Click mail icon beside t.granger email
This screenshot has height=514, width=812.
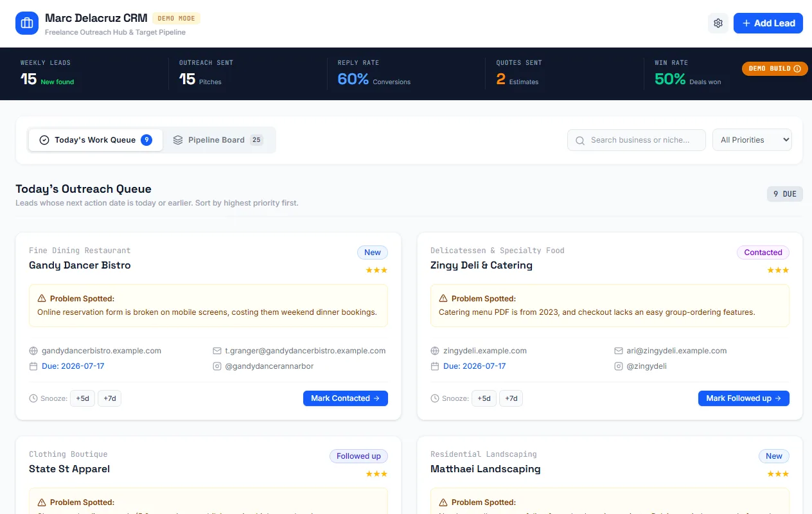[217, 351]
